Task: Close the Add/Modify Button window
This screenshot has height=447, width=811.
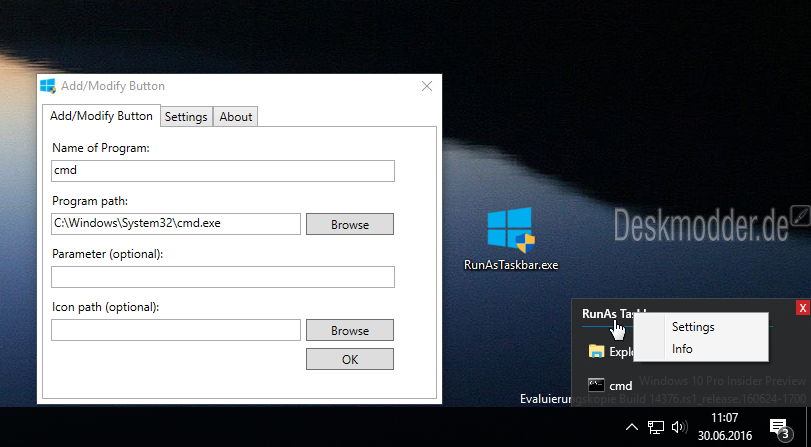Action: tap(427, 86)
